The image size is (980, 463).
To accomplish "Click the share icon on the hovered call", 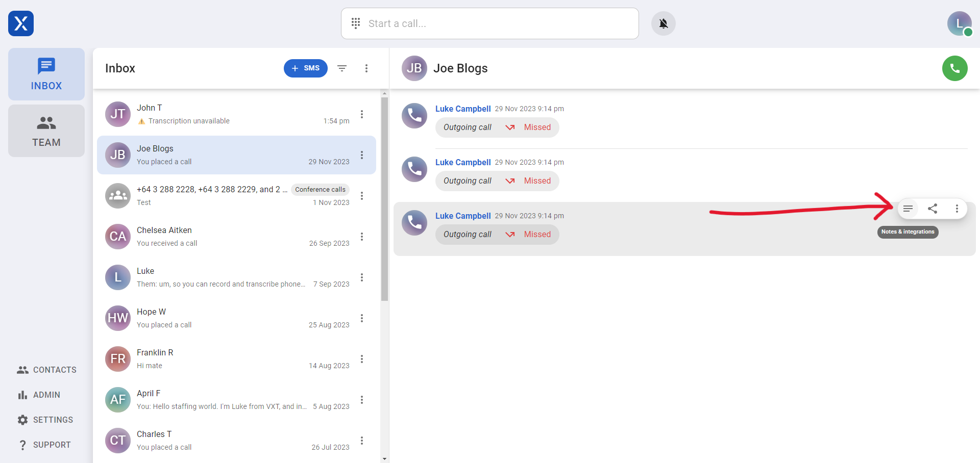I will 932,209.
